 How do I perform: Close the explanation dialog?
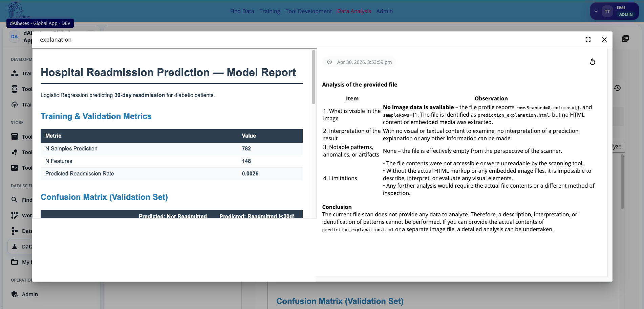tap(604, 40)
